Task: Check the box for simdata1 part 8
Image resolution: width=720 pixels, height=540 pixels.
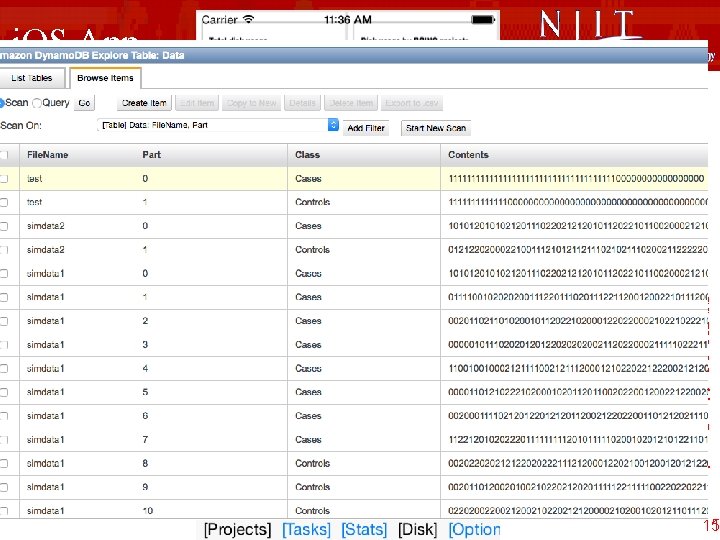Action: [x=4, y=463]
